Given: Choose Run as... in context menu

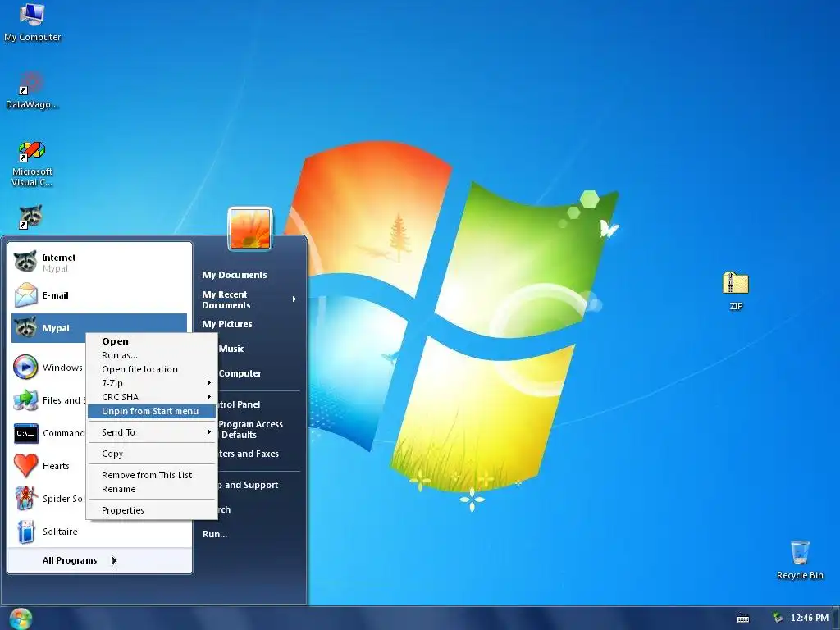Looking at the screenshot, I should (152, 355).
